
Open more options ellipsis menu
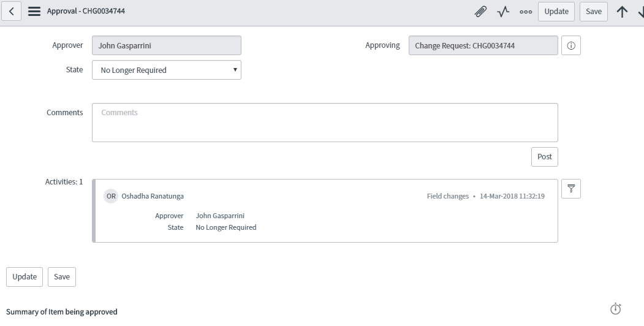coord(526,12)
